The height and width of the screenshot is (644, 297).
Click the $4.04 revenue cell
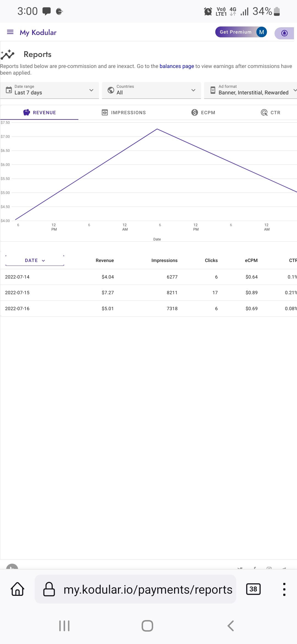[108, 277]
